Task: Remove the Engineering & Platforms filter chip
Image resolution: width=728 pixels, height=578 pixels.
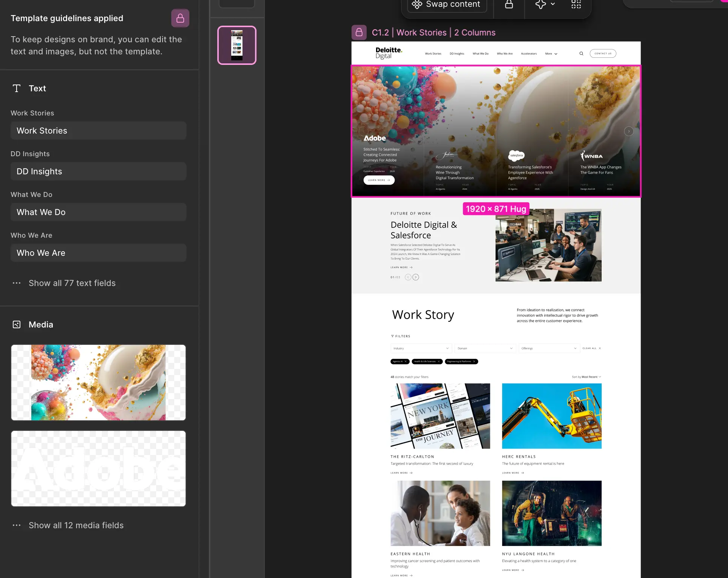Action: tap(474, 361)
